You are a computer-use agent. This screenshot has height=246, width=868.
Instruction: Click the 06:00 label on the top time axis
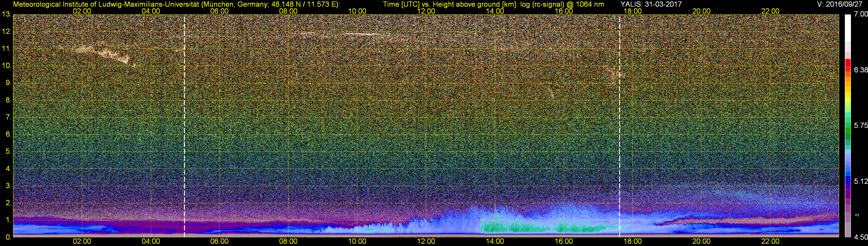pos(219,11)
